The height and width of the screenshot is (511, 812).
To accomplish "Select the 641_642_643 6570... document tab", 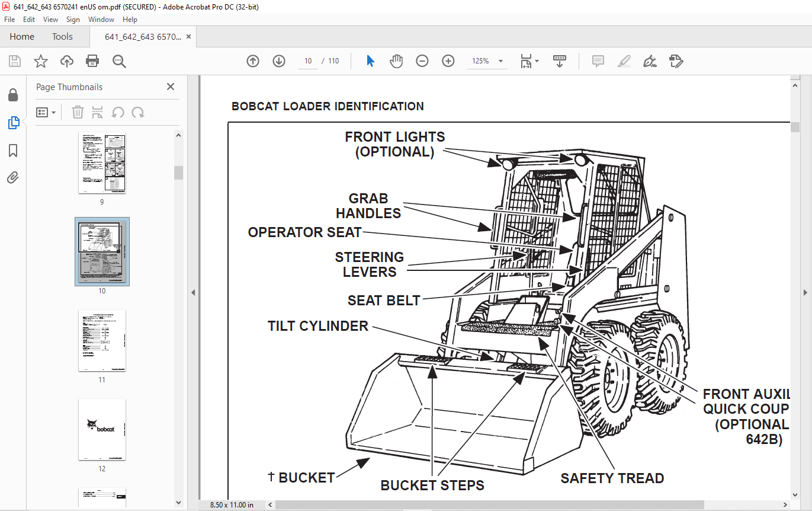I will coord(143,37).
